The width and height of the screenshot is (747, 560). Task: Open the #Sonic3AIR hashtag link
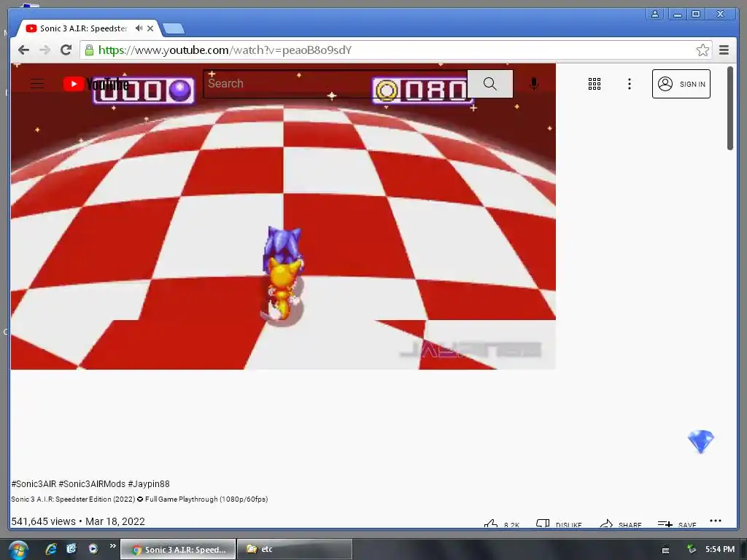pyautogui.click(x=34, y=484)
